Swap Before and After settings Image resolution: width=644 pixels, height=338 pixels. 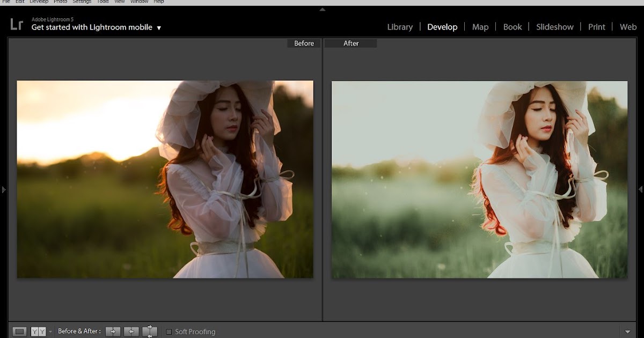click(150, 332)
